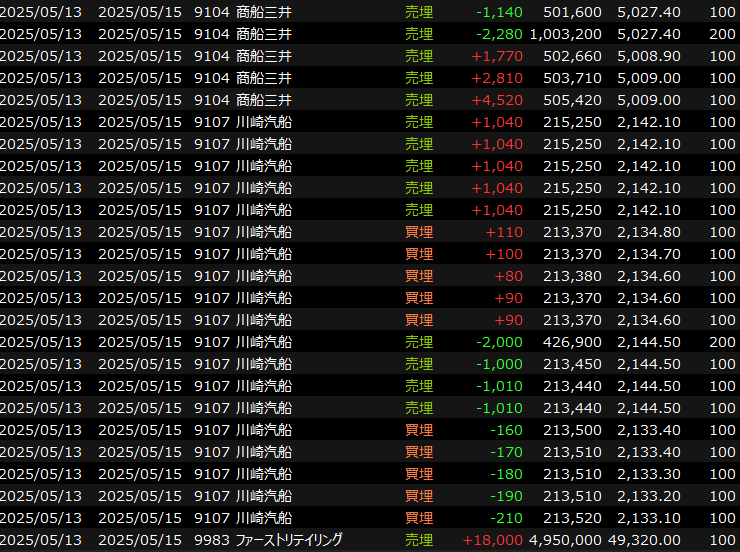Click the 1,003,200 amount cell
The image size is (740, 552).
click(x=566, y=34)
